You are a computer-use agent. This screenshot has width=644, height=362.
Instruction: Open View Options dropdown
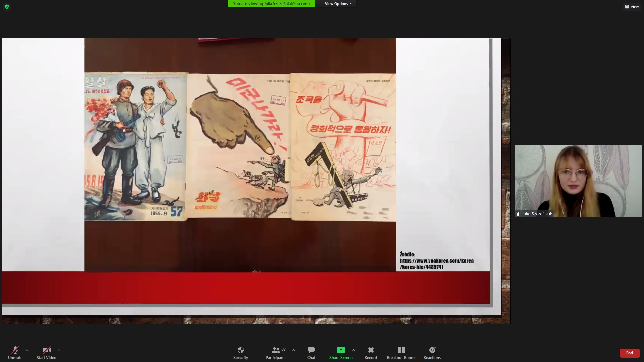point(338,4)
